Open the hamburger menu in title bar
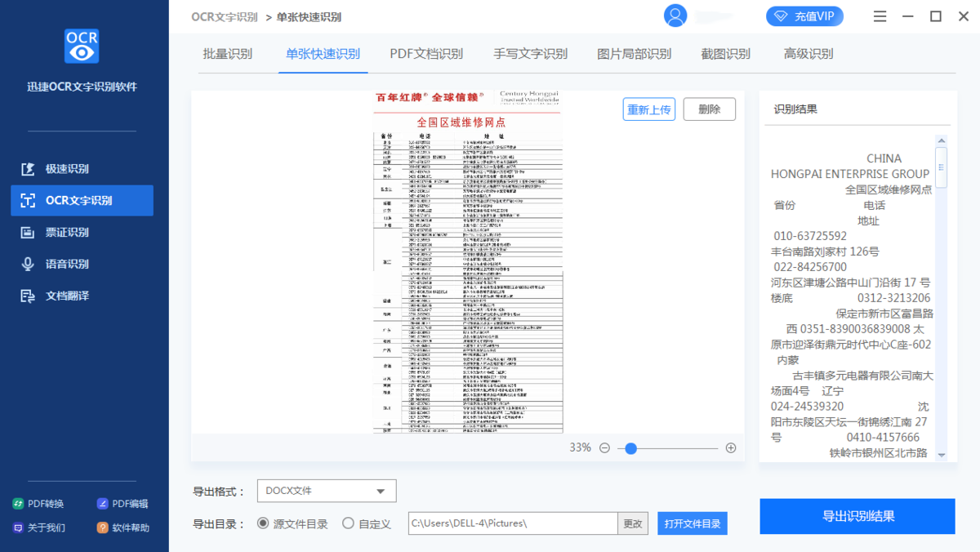Image resolution: width=980 pixels, height=552 pixels. click(880, 16)
